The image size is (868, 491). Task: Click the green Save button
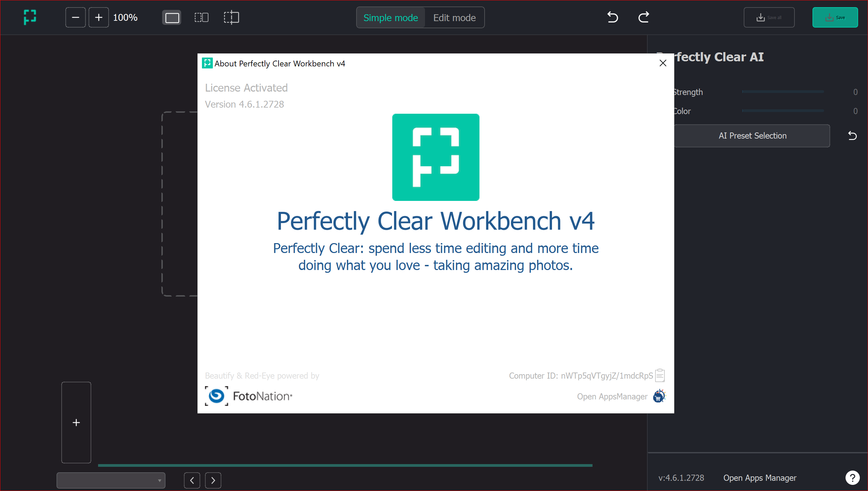[835, 17]
